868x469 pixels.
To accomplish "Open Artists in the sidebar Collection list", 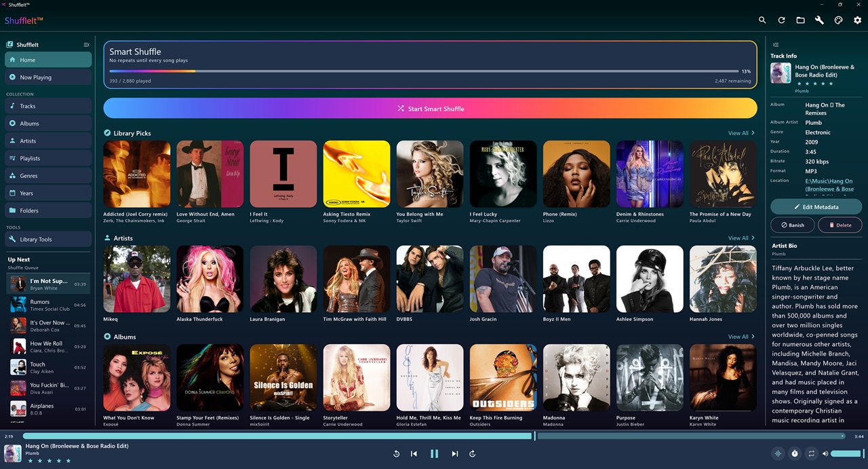I will click(x=48, y=140).
